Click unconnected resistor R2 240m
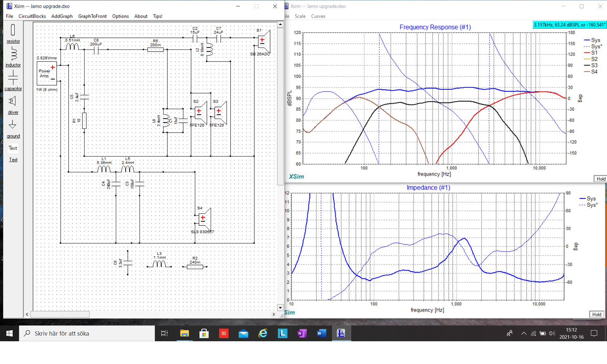The height and width of the screenshot is (364, 607). [195, 267]
